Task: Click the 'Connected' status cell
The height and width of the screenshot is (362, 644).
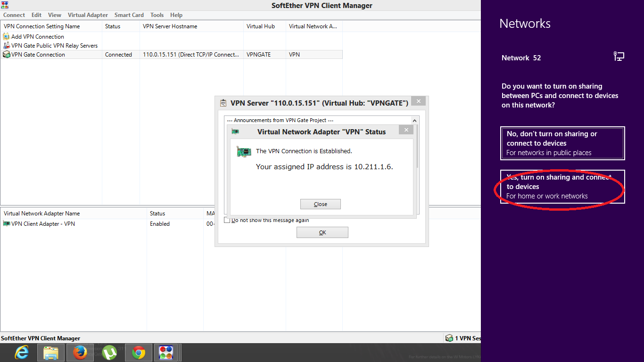Action: [118, 55]
